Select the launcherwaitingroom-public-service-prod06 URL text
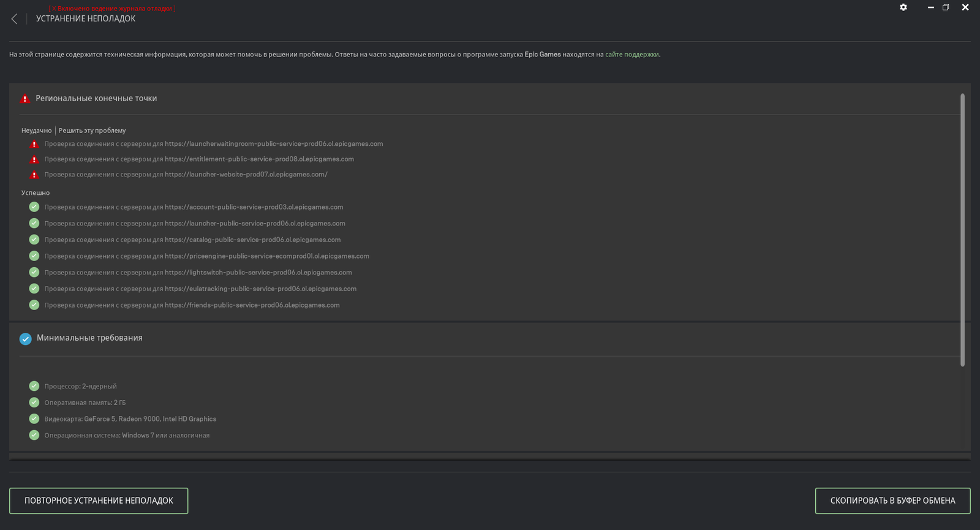Image resolution: width=980 pixels, height=530 pixels. [x=274, y=144]
